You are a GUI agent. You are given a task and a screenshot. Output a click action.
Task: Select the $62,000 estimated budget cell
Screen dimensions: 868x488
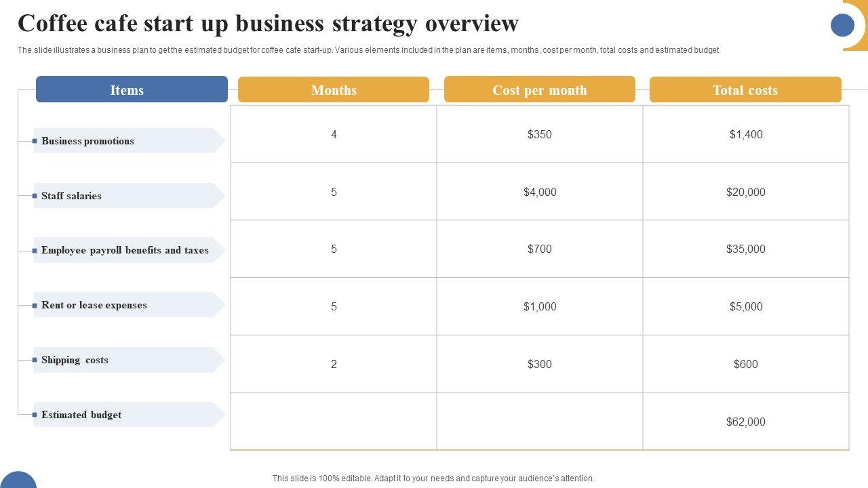(745, 422)
